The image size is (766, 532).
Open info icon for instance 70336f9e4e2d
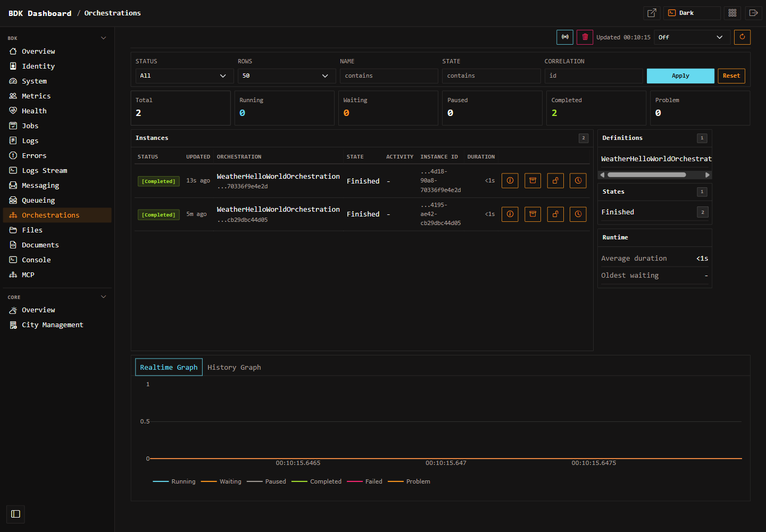pyautogui.click(x=510, y=181)
